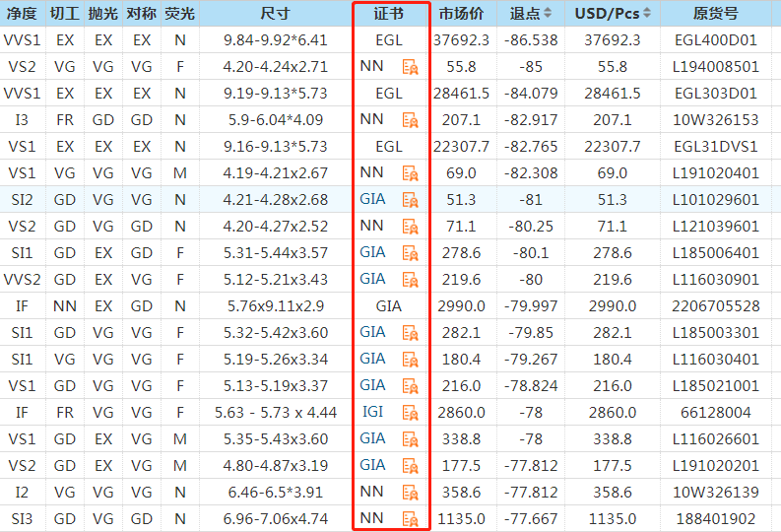Click USD/Pcs value 22307.7
The image size is (781, 532).
point(613,147)
